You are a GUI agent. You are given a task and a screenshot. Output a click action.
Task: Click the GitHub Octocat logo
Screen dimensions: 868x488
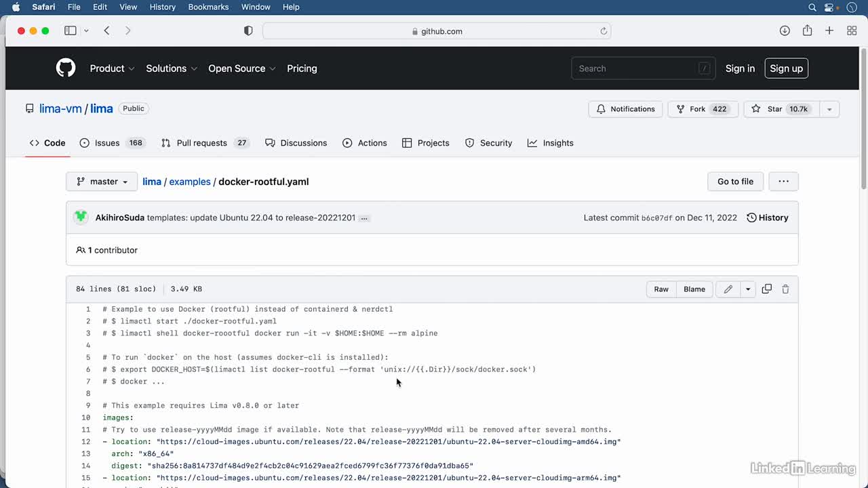click(66, 68)
